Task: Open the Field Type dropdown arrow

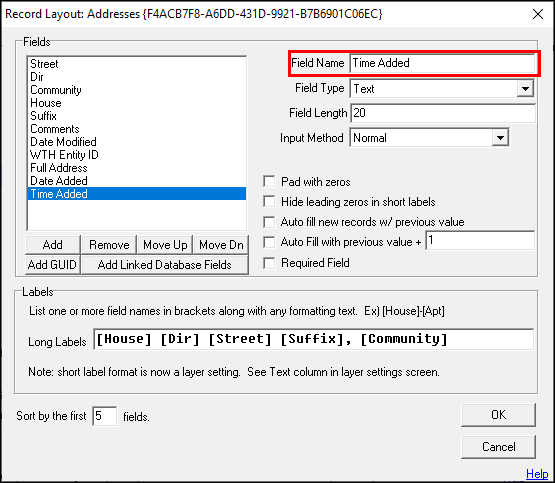Action: (525, 88)
